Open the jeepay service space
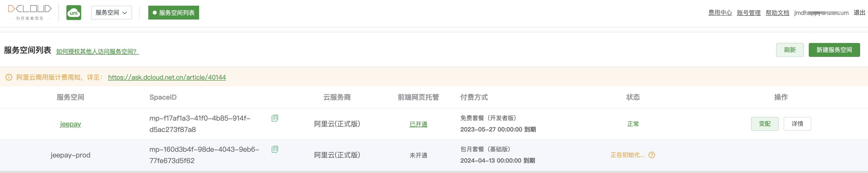Image resolution: width=868 pixels, height=173 pixels. click(x=70, y=124)
